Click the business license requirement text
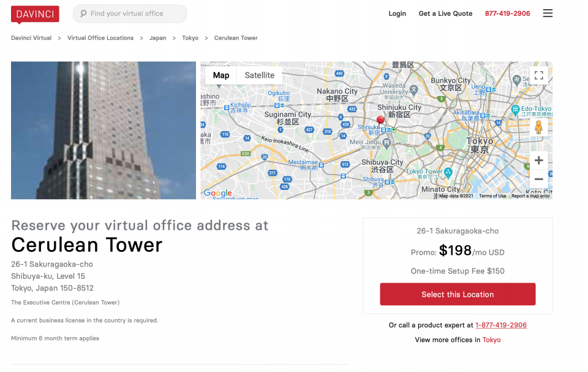Screen dimensions: 588x372 point(85,321)
